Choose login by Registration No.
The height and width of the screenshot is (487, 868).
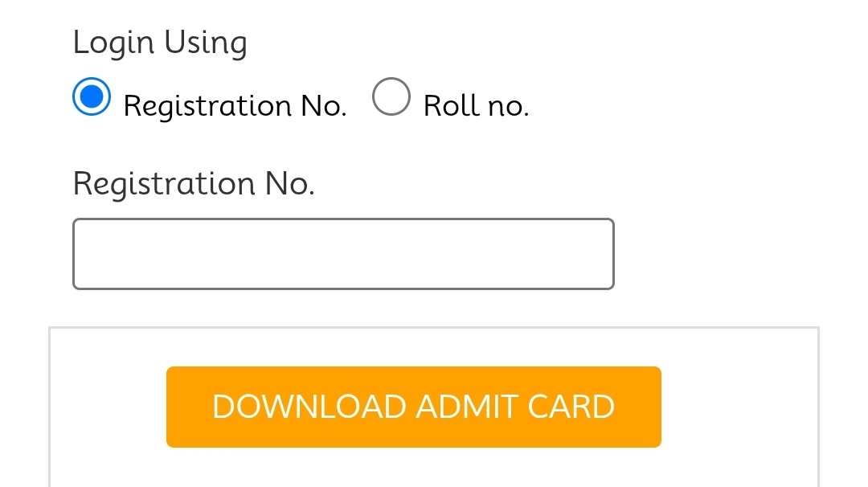point(92,97)
